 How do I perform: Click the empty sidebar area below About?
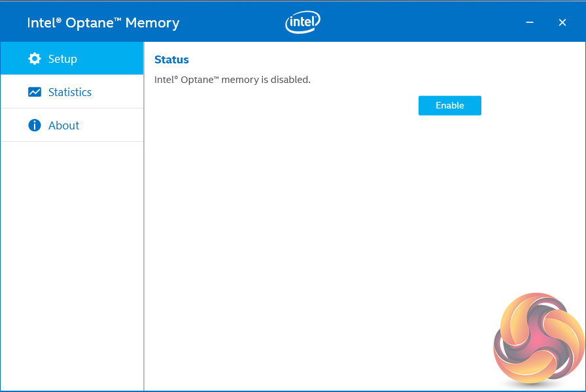[x=72, y=261]
